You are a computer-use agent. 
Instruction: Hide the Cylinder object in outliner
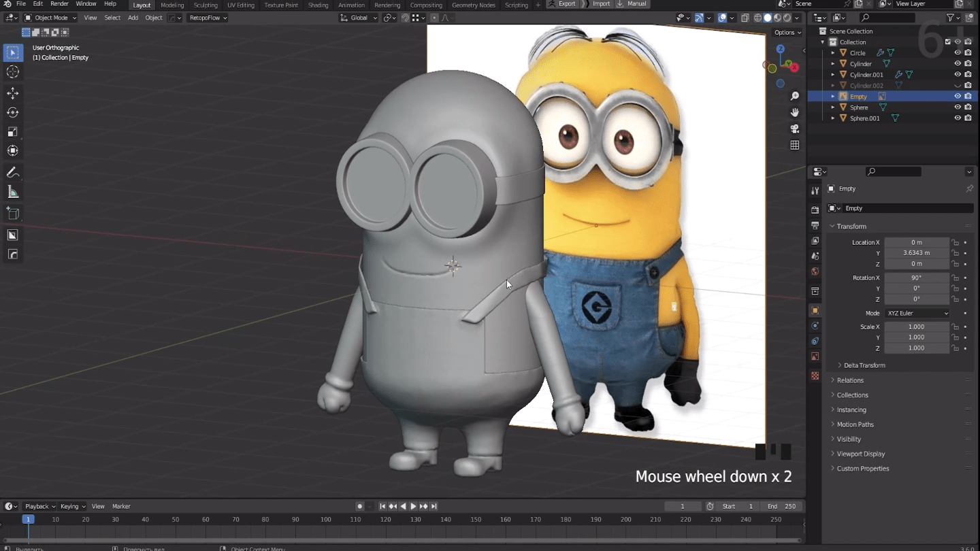[x=957, y=64]
